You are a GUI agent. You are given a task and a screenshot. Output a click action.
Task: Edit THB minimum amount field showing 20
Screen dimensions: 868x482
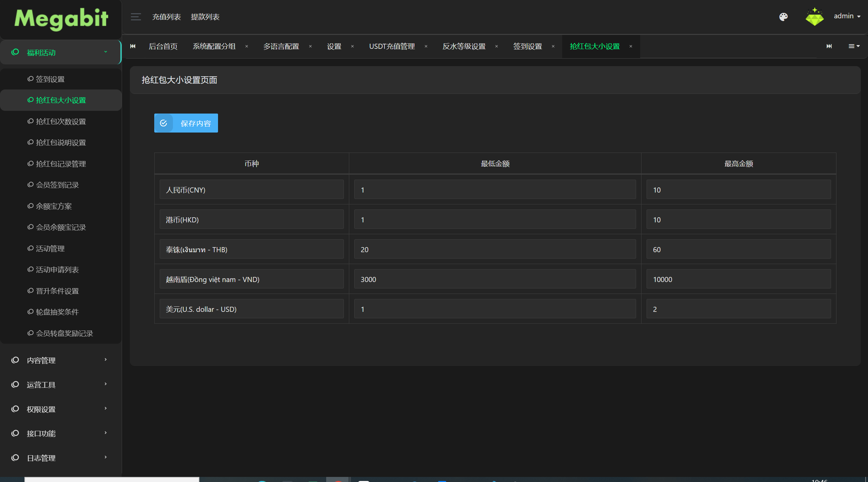[x=495, y=249]
